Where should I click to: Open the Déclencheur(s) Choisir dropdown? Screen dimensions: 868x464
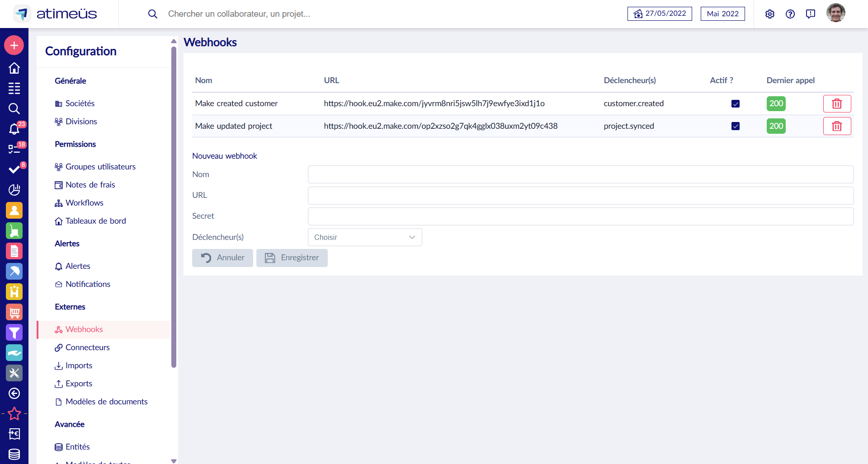click(364, 237)
